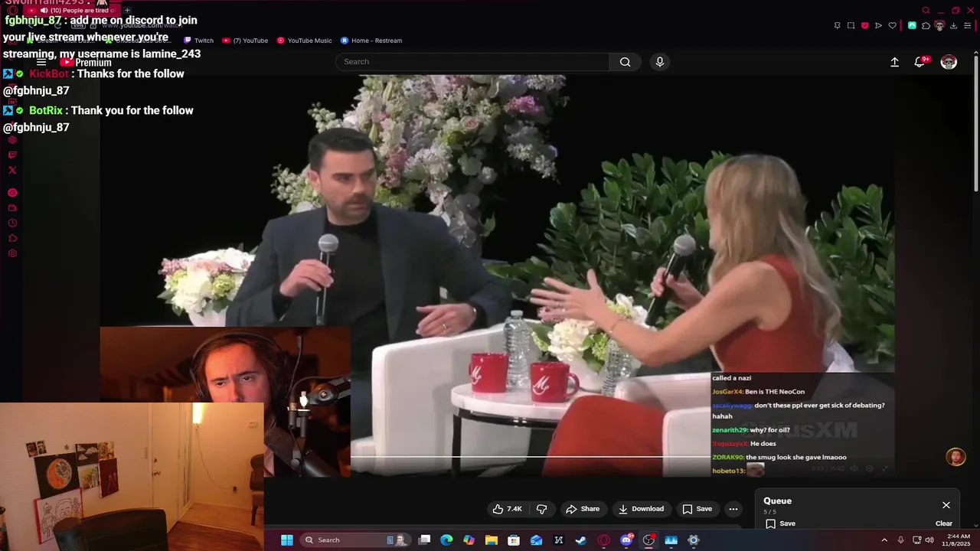
Task: Expand the system tray hidden icons chevron
Action: [884, 540]
